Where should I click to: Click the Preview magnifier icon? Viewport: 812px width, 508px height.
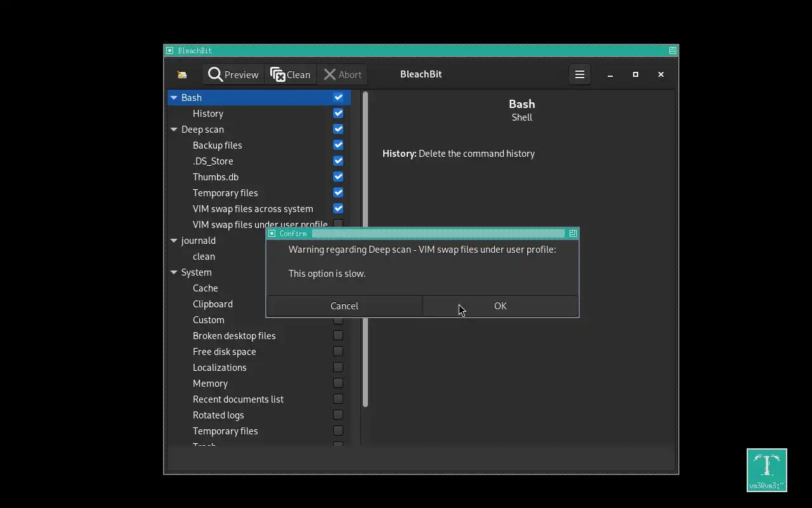tap(216, 74)
